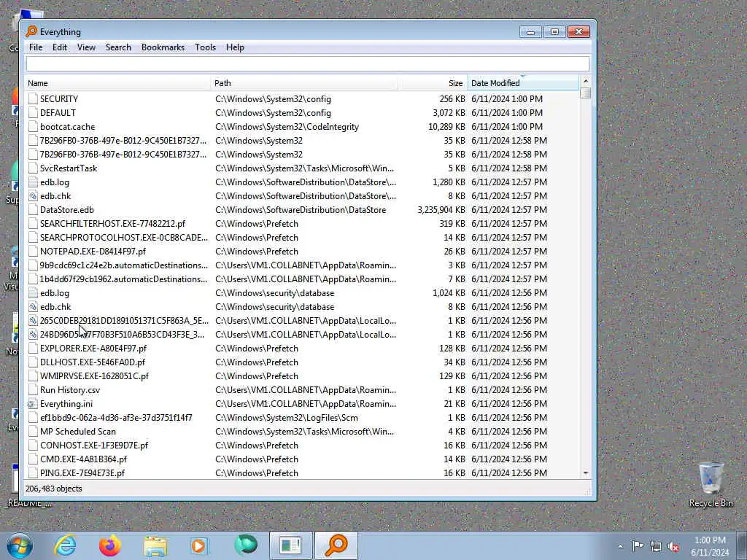Click the scrollbar up arrow
Viewport: 747px width, 560px height.
tap(586, 81)
